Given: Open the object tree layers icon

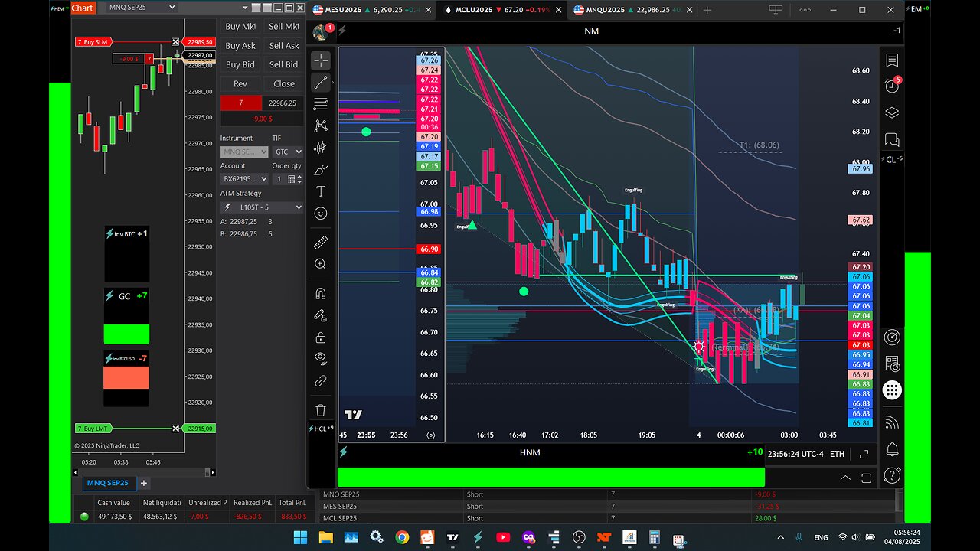Looking at the screenshot, I should click(x=892, y=113).
